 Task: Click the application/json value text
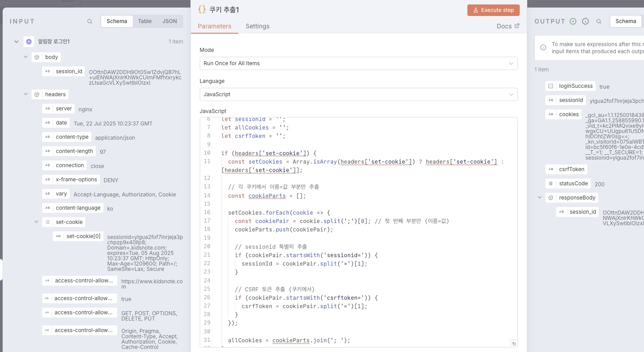115,137
